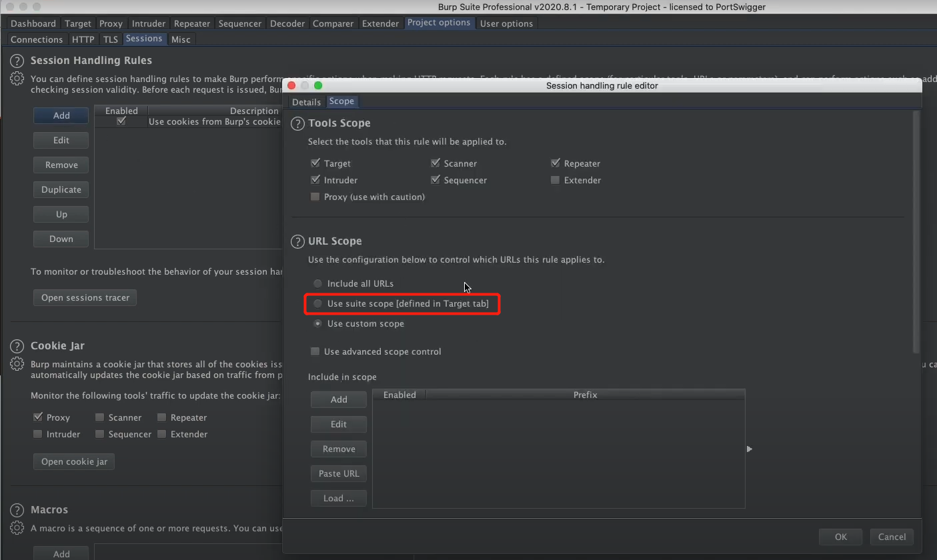937x560 pixels.
Task: Enable Scanner checkbox in Cookie Jar
Action: (x=99, y=417)
